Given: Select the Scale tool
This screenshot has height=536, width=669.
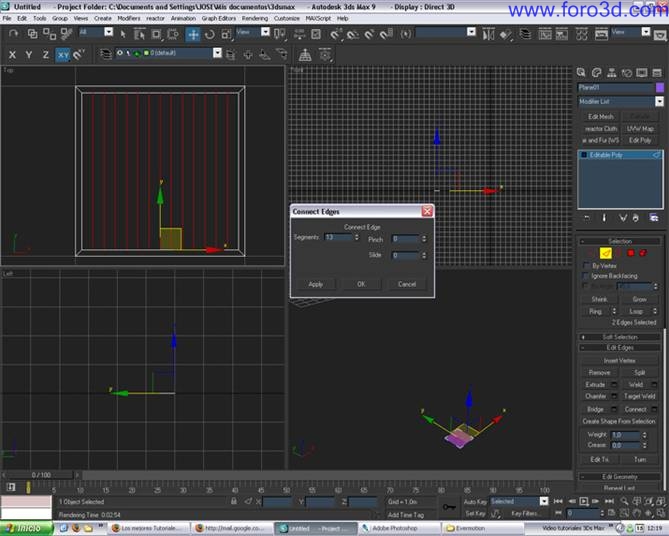Looking at the screenshot, I should (226, 34).
